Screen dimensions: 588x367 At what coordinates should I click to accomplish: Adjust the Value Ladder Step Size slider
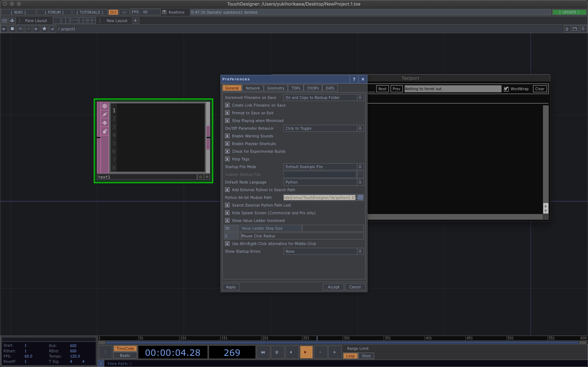click(x=302, y=228)
